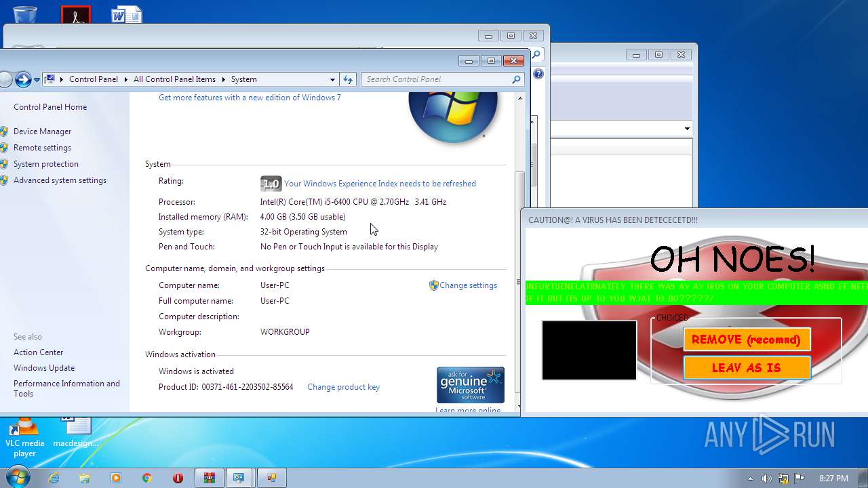Open Windows Explorer from the taskbar

pyautogui.click(x=85, y=478)
